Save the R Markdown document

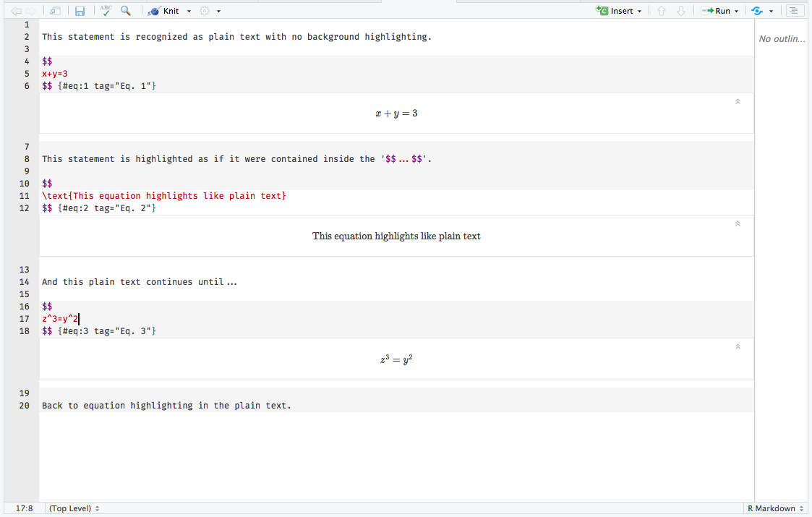[80, 10]
